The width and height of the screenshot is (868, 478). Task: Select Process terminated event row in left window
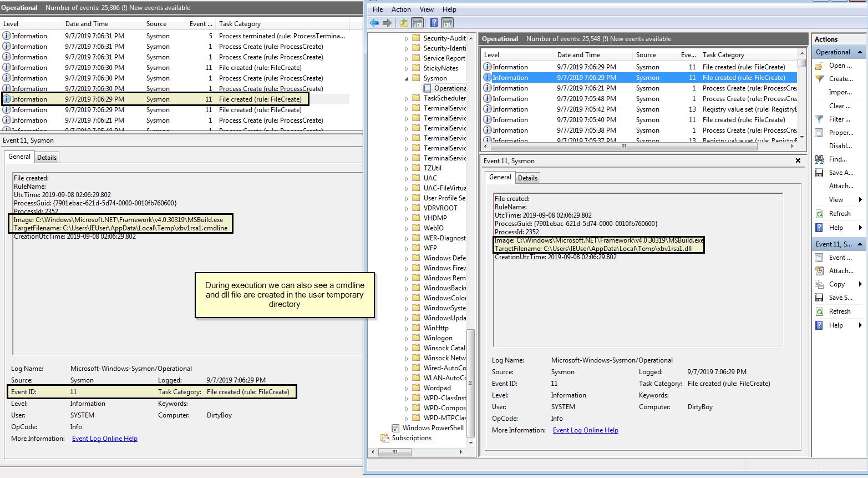tap(175, 36)
